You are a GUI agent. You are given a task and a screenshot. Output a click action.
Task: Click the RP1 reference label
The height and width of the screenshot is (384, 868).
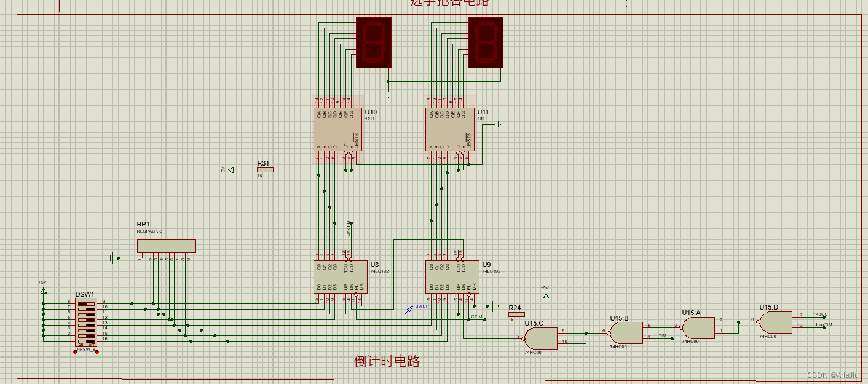click(143, 225)
